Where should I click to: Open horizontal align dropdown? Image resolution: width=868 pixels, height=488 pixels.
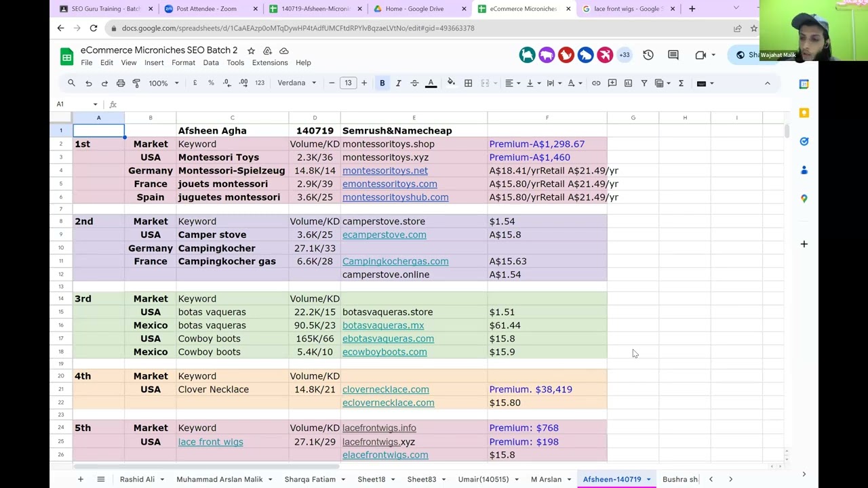[512, 83]
